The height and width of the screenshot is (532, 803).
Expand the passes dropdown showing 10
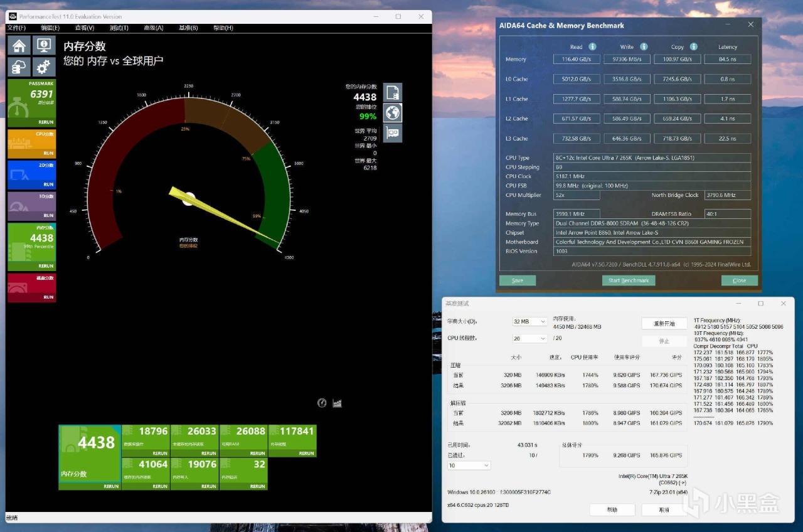click(469, 465)
